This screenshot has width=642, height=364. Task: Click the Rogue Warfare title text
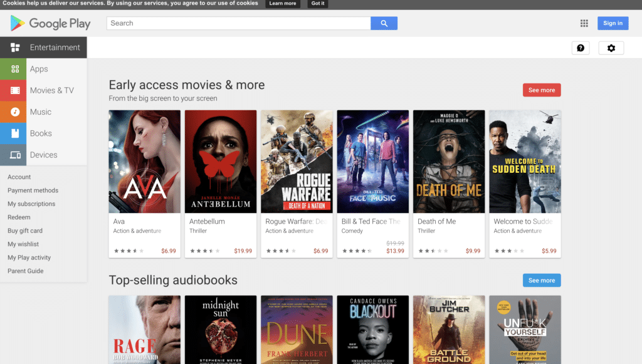pos(297,221)
